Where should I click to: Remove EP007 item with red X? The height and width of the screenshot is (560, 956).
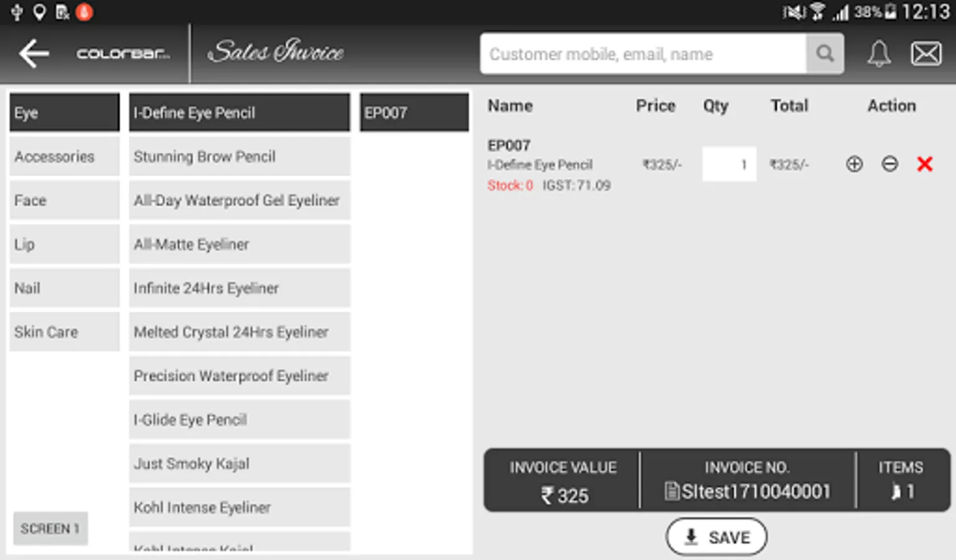(x=925, y=164)
